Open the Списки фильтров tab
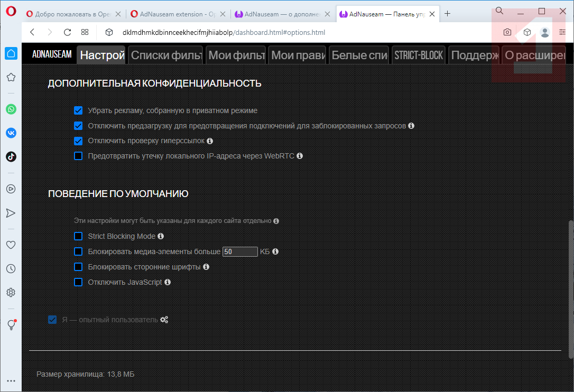The height and width of the screenshot is (392, 574). click(x=165, y=55)
